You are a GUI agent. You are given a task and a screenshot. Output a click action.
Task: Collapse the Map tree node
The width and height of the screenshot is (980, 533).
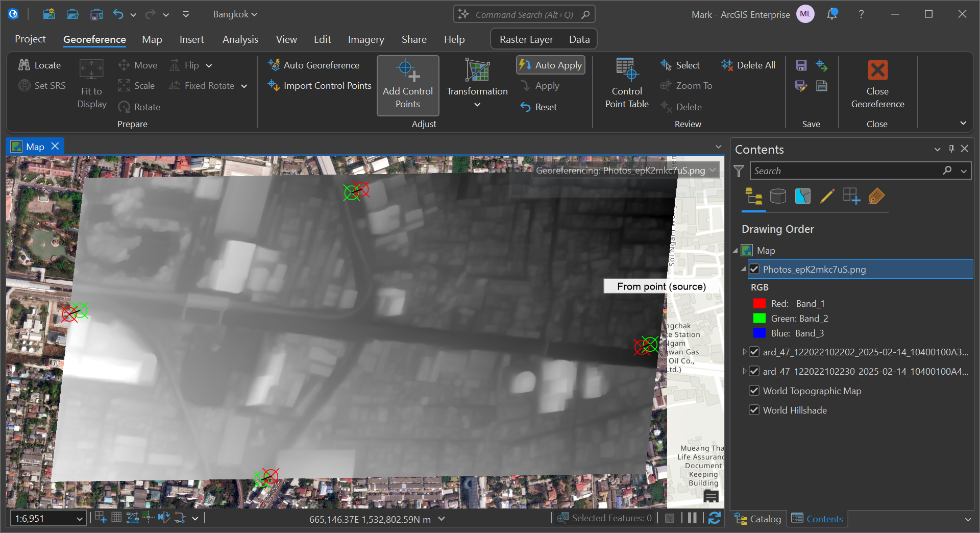736,250
